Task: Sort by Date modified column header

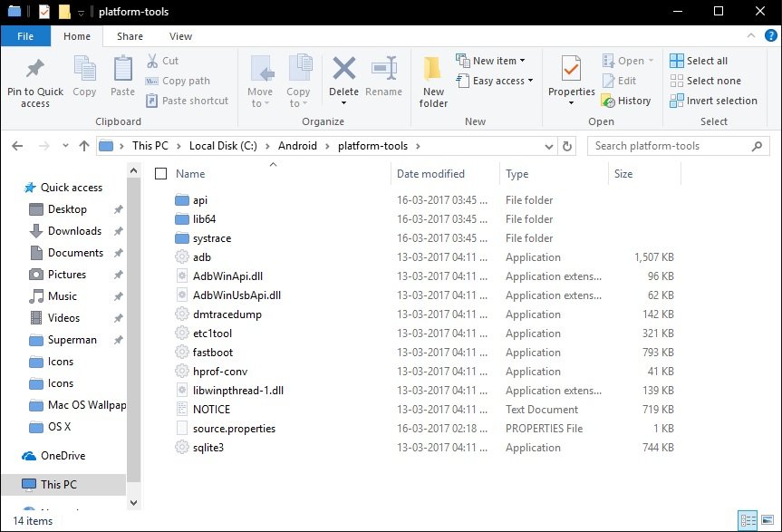Action: [430, 173]
